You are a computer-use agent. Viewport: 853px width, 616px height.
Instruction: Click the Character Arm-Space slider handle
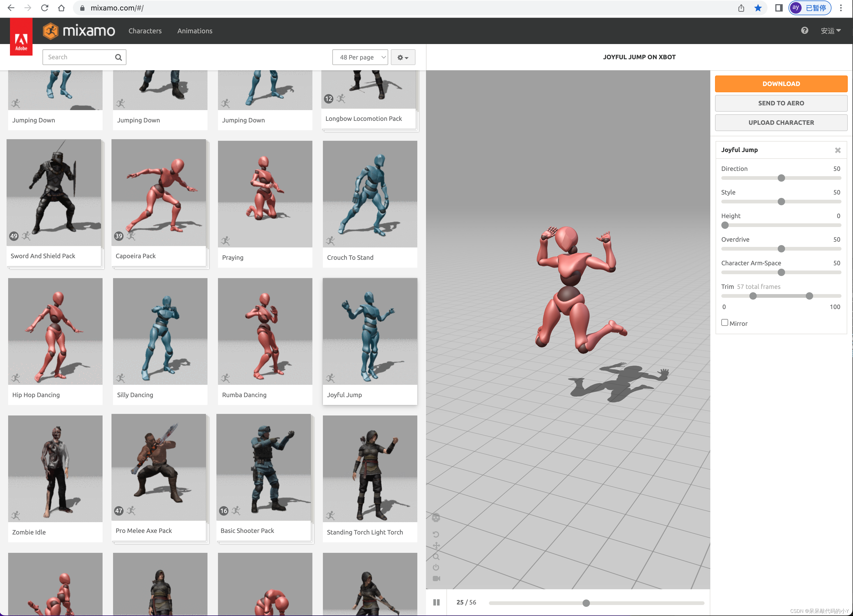click(x=781, y=273)
